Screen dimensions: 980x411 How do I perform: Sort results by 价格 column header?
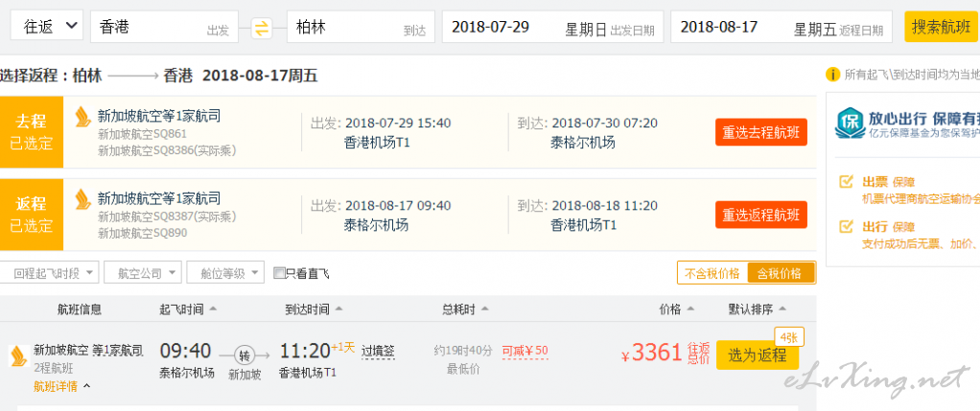click(677, 309)
